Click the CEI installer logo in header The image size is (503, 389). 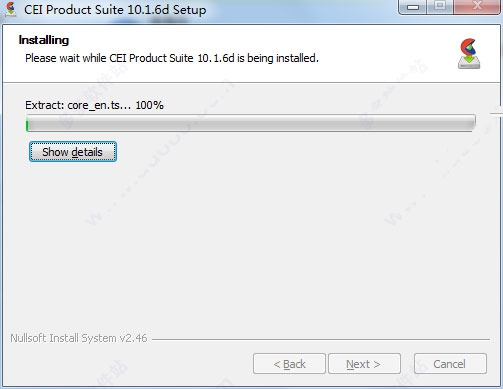pyautogui.click(x=469, y=54)
